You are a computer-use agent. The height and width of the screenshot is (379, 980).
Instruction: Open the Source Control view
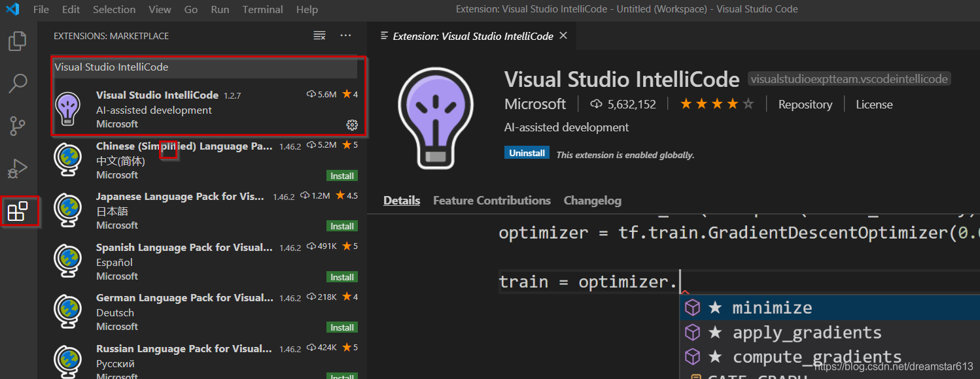pos(18,125)
